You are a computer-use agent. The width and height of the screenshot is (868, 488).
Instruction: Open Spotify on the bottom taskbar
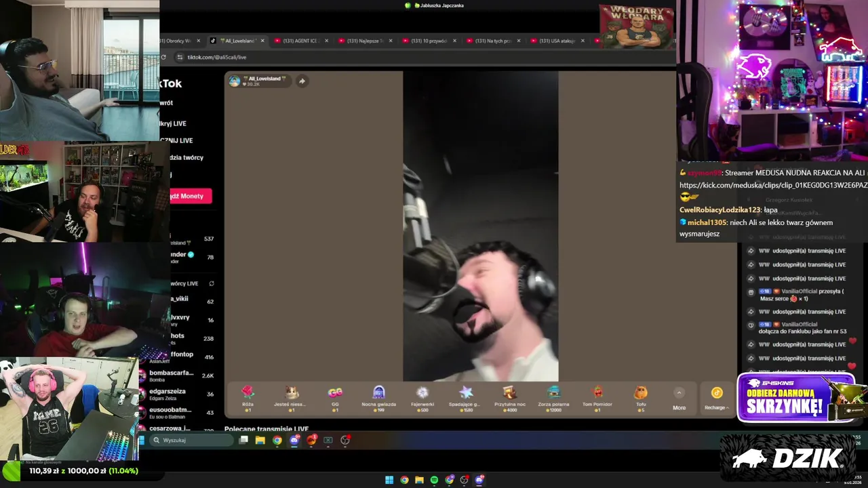click(434, 480)
